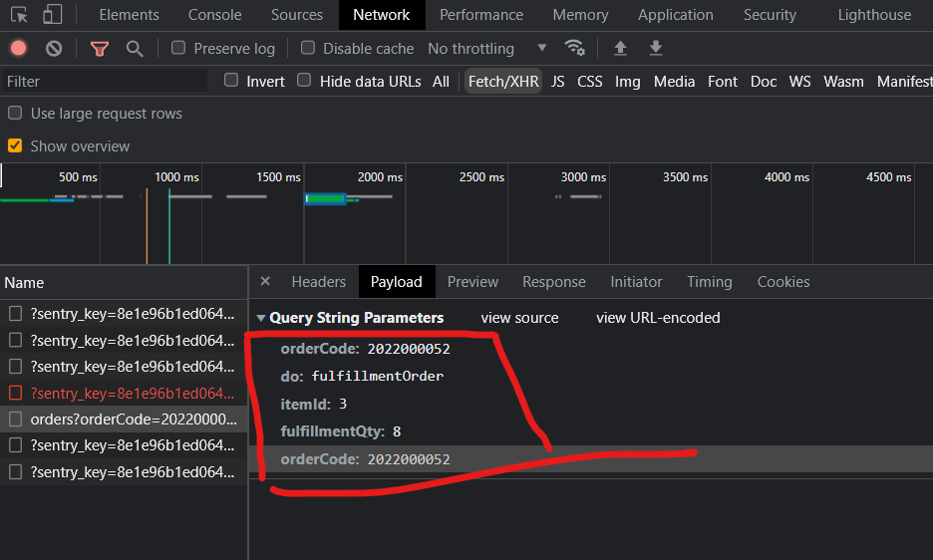
Task: Click the itemId: 3 parameter
Action: pyautogui.click(x=314, y=405)
